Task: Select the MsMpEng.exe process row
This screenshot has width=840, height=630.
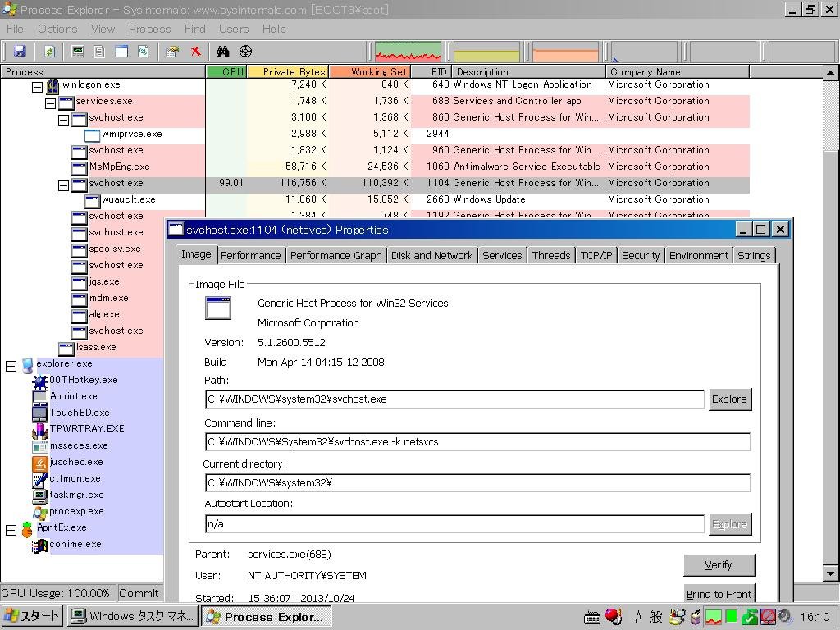Action: click(x=374, y=167)
